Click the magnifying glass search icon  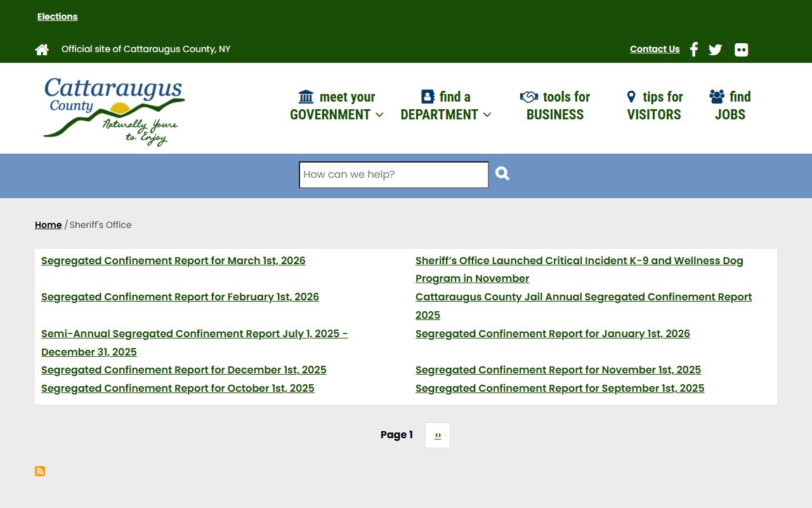502,173
